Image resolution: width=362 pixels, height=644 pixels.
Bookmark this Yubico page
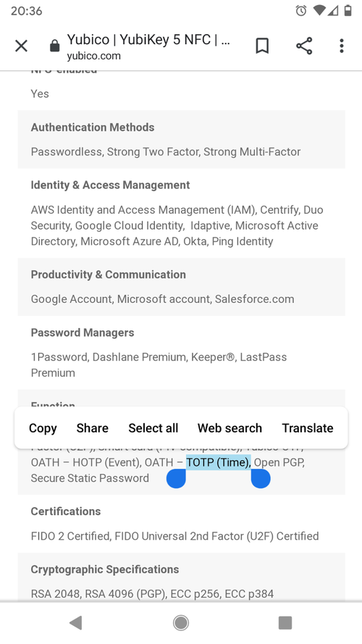point(262,46)
